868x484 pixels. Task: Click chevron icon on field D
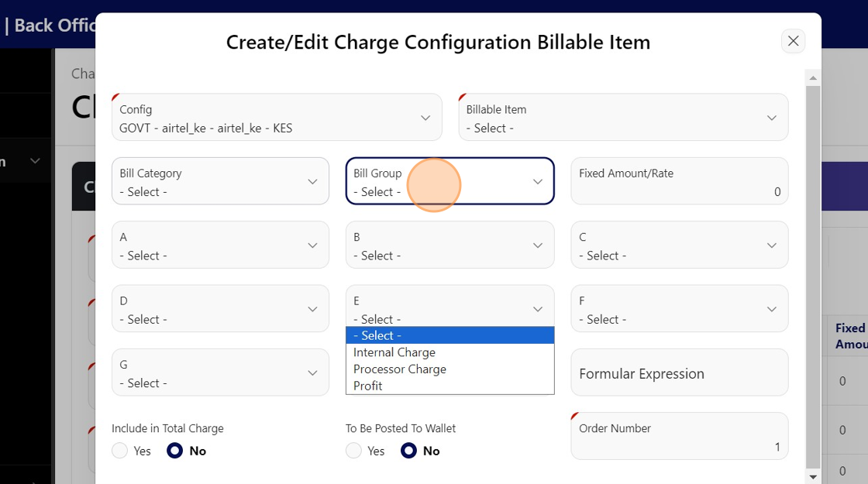312,309
